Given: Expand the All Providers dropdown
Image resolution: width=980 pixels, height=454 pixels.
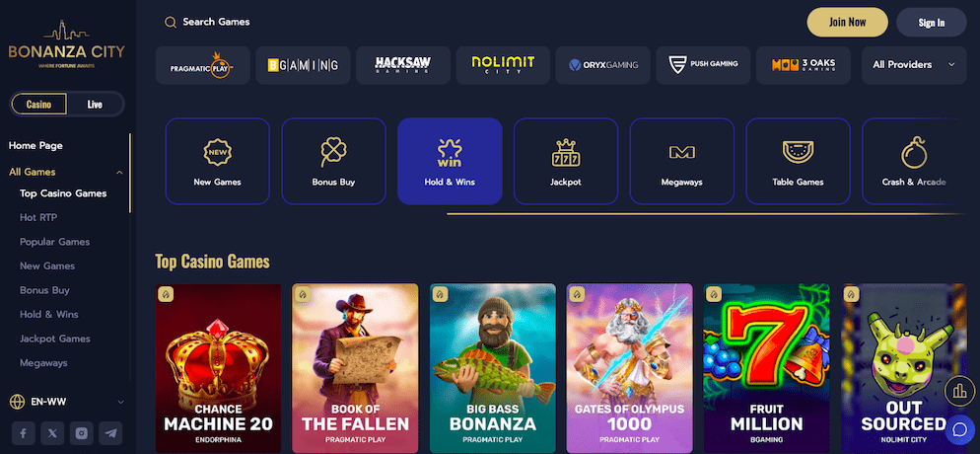Looking at the screenshot, I should pos(914,65).
